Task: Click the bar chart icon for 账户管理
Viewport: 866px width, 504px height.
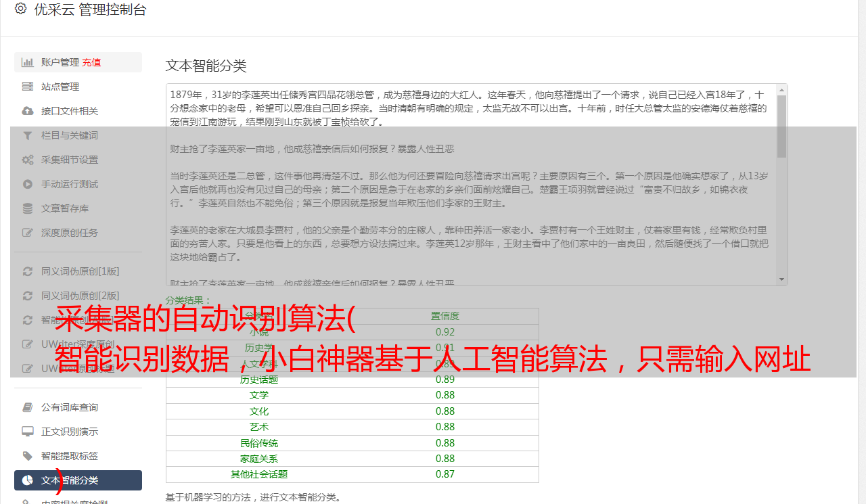Action: (28, 62)
